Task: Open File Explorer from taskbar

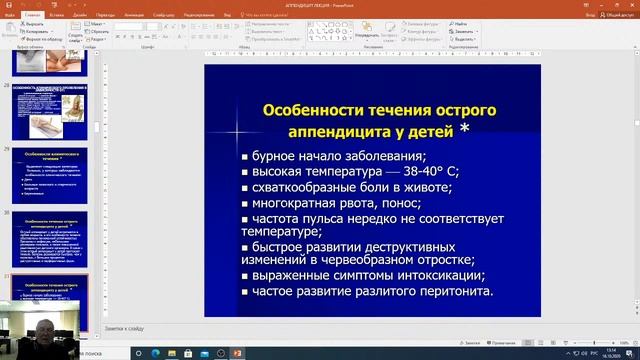Action: click(172, 353)
